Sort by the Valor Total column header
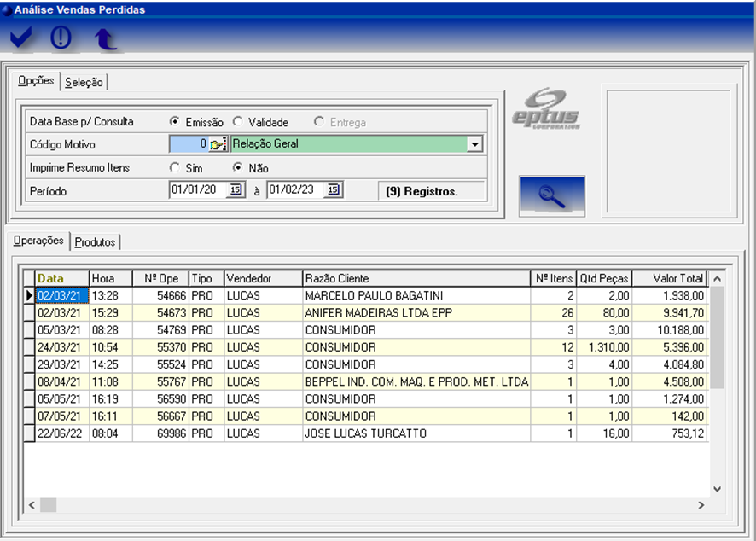 [x=668, y=278]
